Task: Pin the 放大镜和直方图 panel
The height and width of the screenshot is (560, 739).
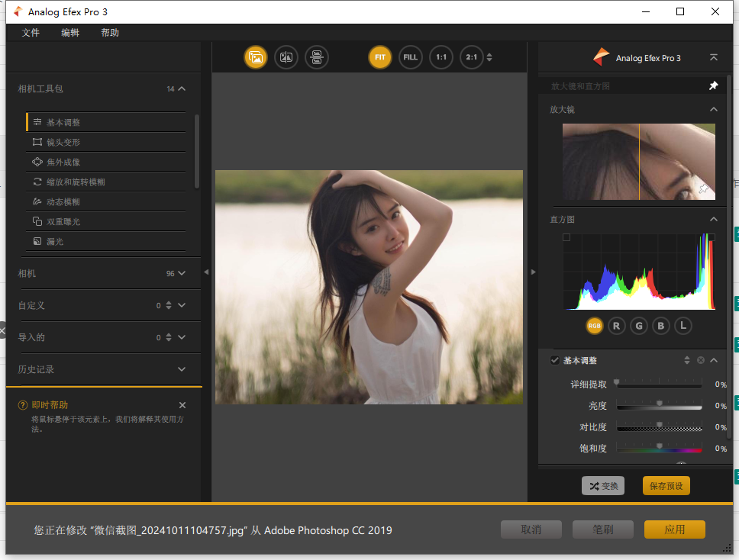Action: (714, 85)
